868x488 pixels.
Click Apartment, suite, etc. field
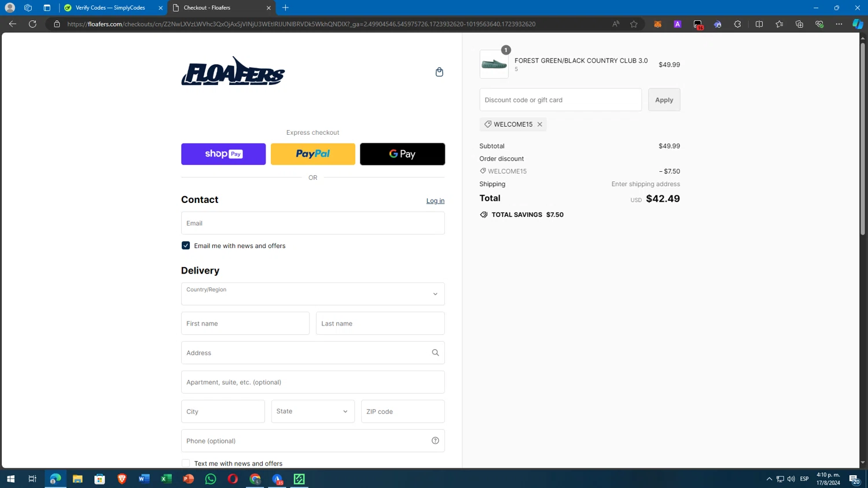pyautogui.click(x=312, y=382)
